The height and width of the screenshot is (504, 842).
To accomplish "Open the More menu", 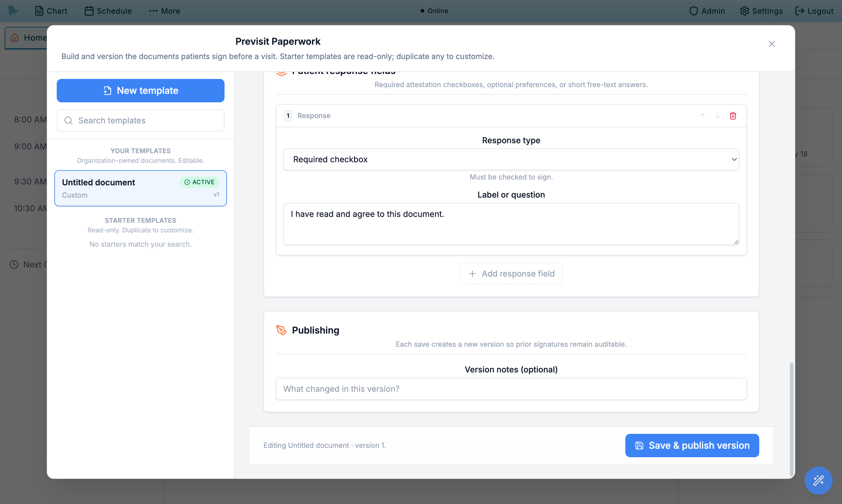I will point(165,11).
